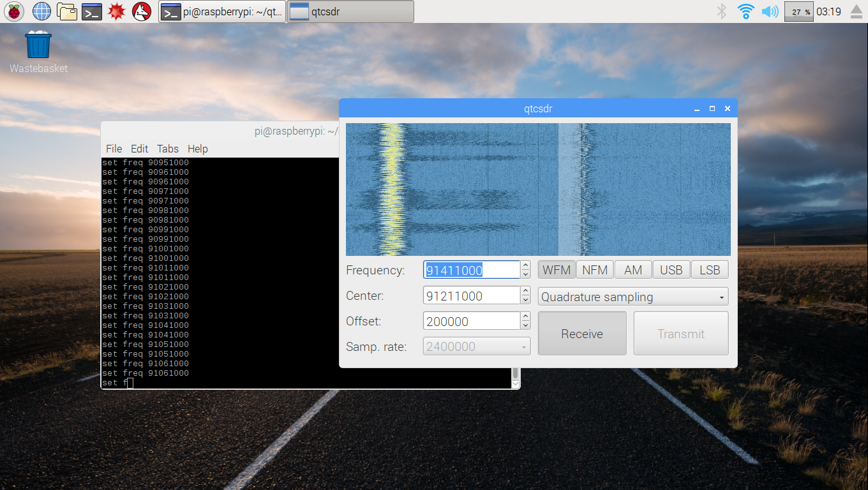Screen dimensions: 868x490
Task: Check Bluetooth status in the system tray
Action: tap(722, 11)
